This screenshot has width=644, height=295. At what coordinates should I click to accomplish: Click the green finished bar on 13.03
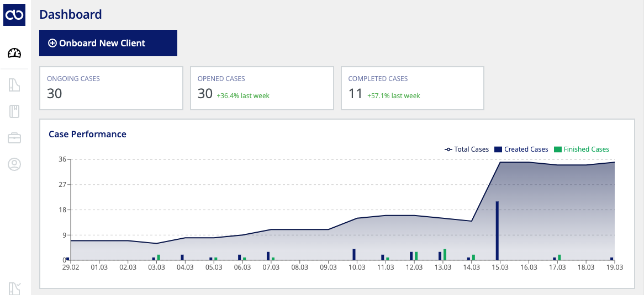pyautogui.click(x=445, y=254)
